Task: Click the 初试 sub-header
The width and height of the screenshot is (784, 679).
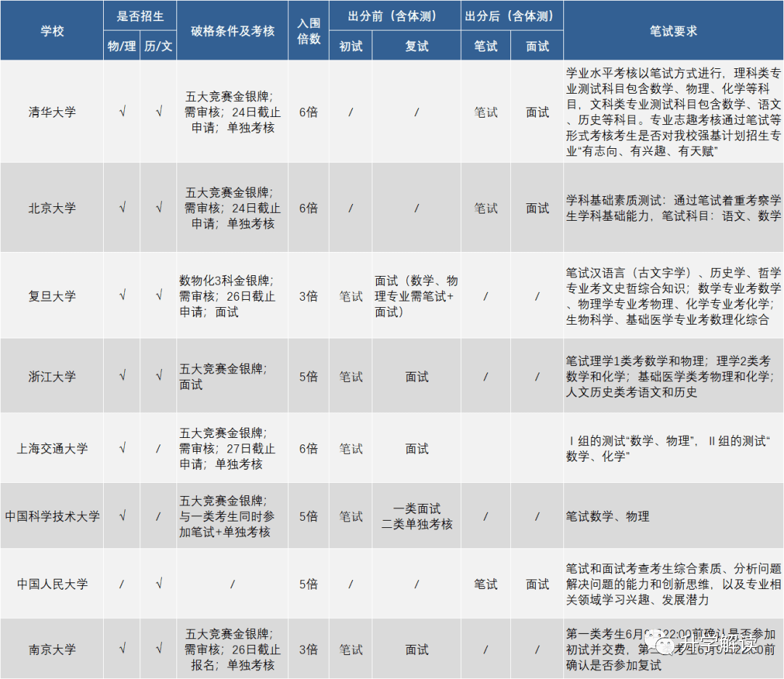Action: click(351, 46)
